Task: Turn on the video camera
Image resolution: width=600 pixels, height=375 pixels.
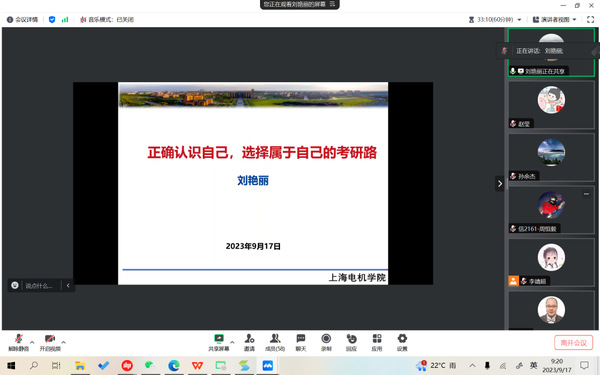Action: 50,342
